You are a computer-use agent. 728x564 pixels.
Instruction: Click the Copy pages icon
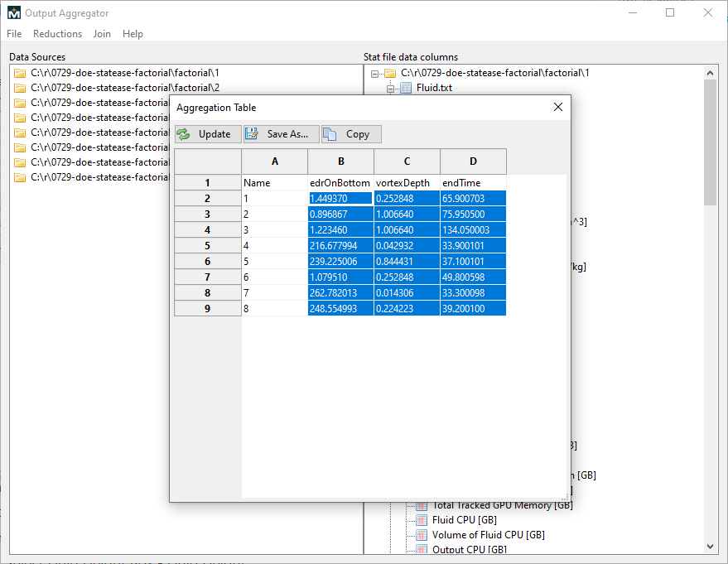[330, 134]
